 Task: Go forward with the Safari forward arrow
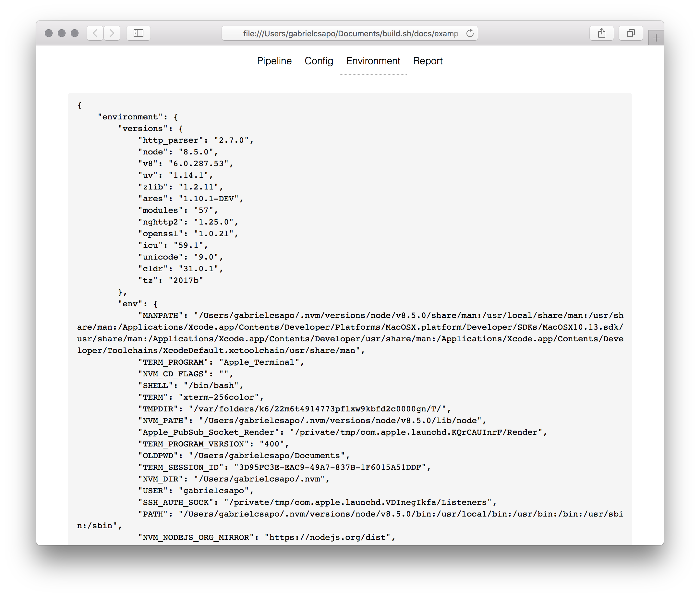click(x=112, y=33)
